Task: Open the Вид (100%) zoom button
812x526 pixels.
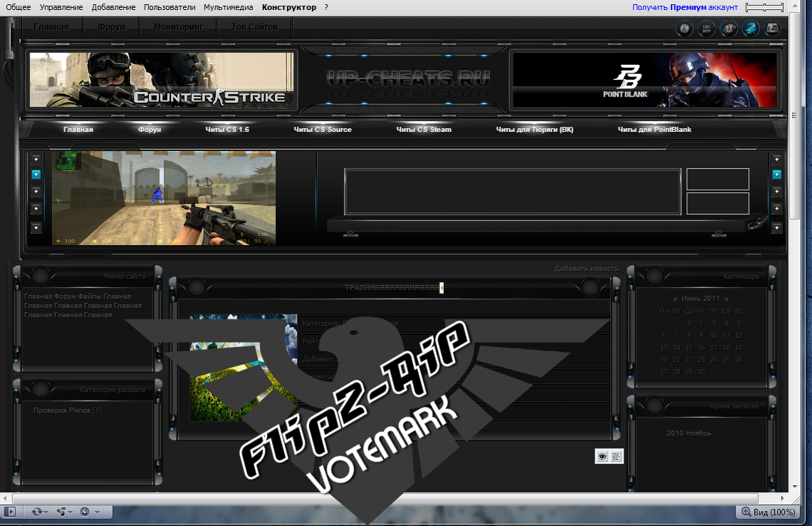Action: [x=769, y=512]
